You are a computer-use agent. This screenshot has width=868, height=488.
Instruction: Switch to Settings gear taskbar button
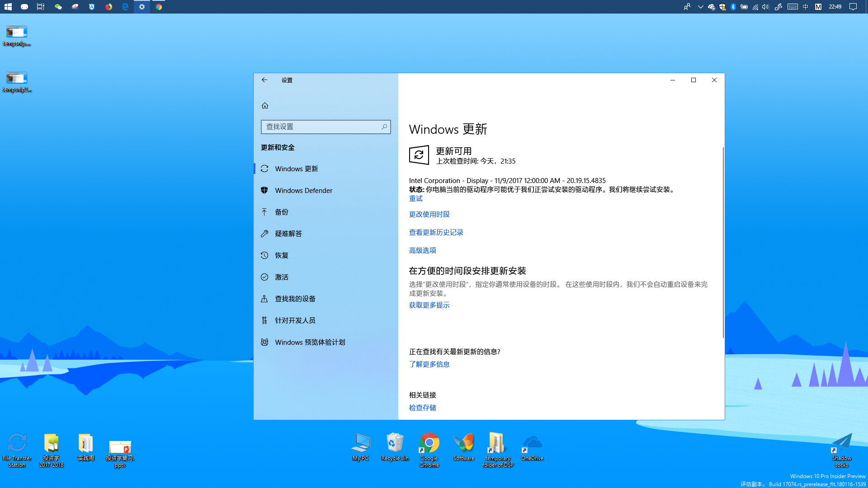(x=142, y=7)
